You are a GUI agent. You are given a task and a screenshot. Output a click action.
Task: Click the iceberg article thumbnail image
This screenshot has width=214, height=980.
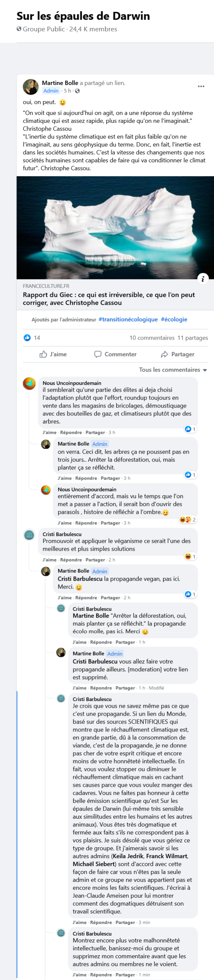tap(115, 227)
